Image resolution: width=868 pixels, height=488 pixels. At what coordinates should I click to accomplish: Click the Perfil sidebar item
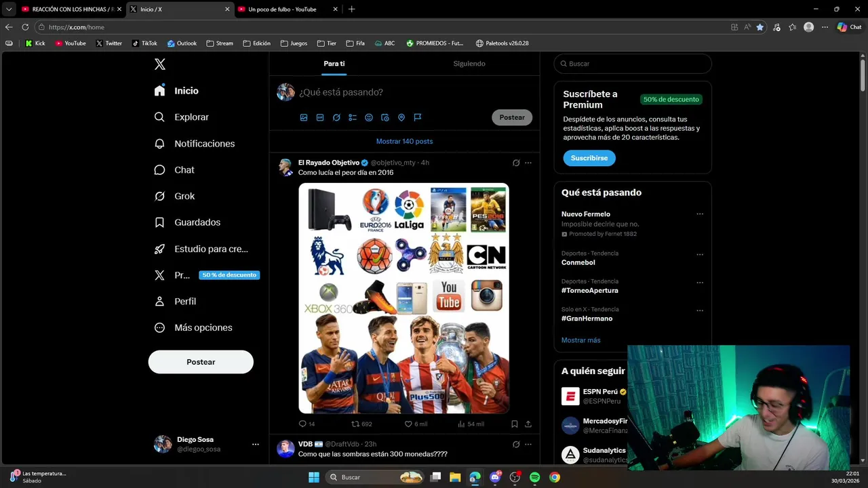tap(175, 302)
